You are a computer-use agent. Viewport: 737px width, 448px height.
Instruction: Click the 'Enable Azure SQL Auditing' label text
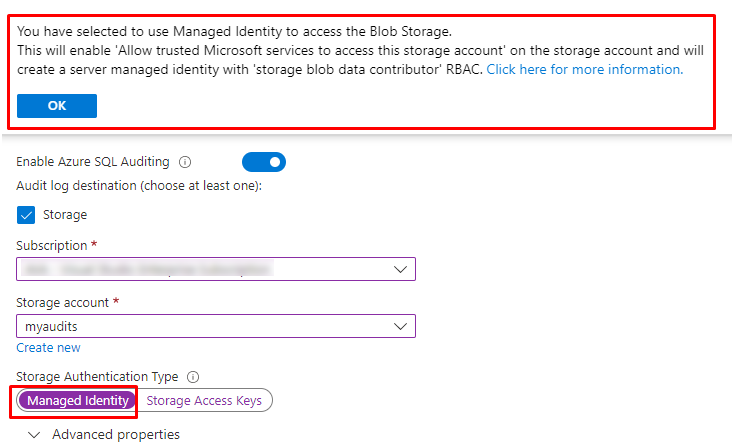click(93, 162)
